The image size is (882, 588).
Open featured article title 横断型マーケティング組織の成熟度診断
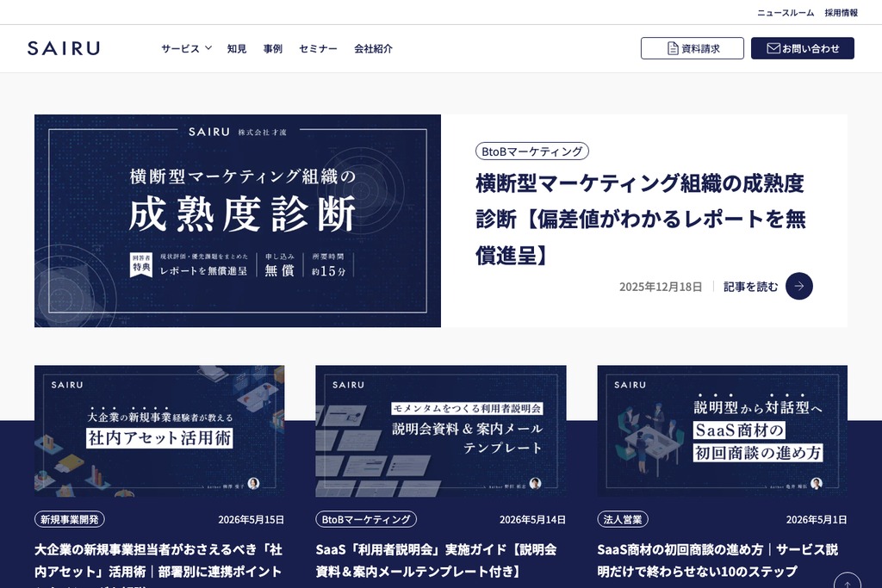[x=641, y=220]
